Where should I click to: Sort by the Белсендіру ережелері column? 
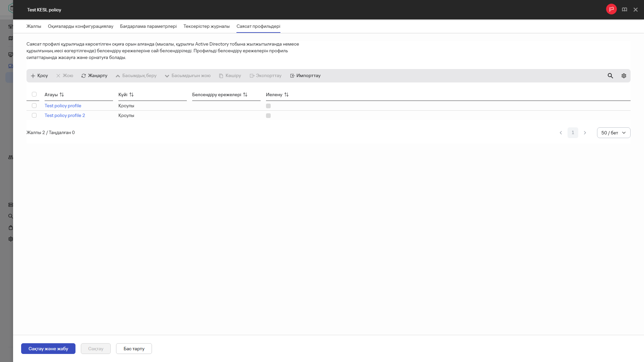pos(245,95)
